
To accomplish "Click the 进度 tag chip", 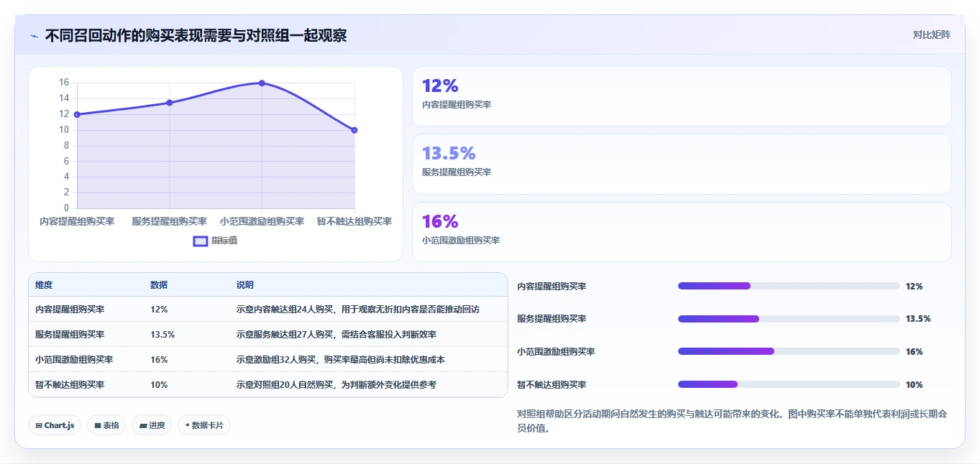I will 152,425.
